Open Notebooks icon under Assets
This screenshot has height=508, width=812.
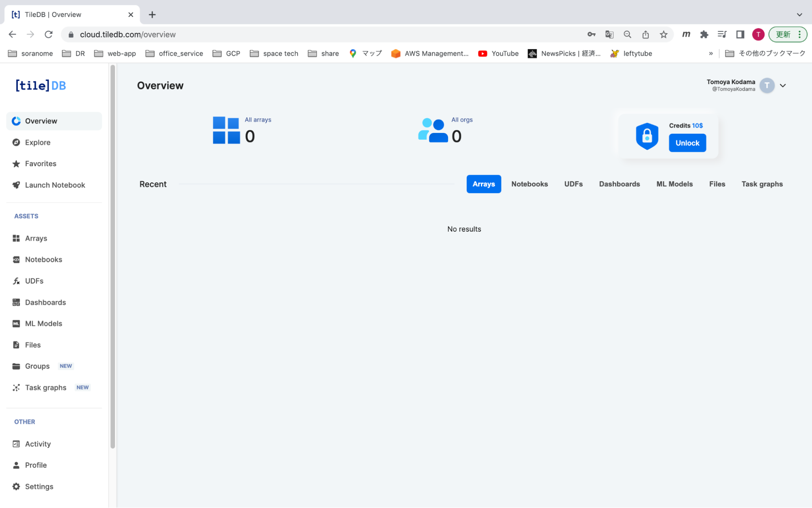pyautogui.click(x=16, y=260)
